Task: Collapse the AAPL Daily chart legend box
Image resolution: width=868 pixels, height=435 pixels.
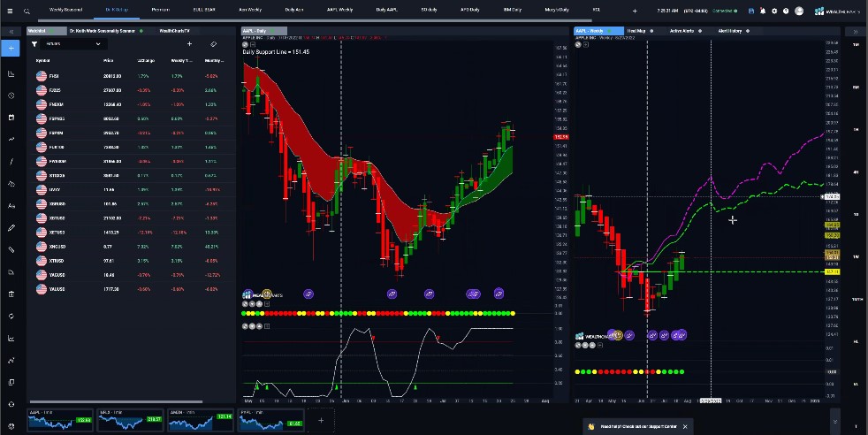Action: 253,44
